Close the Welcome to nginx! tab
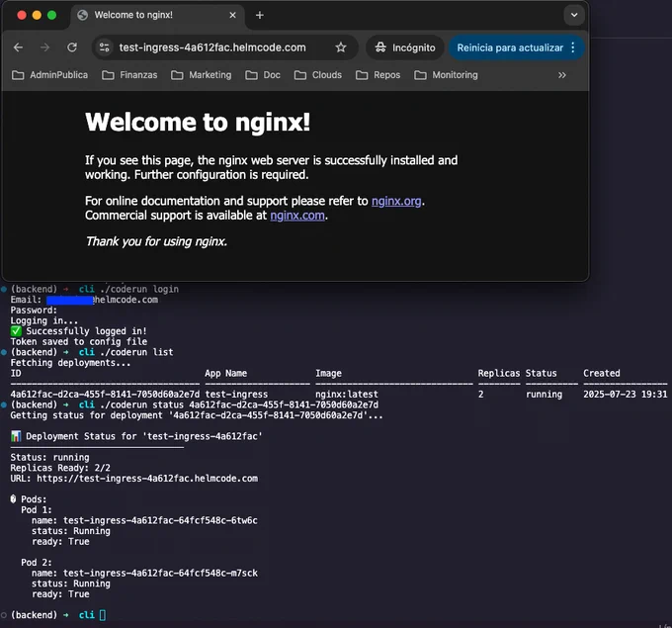 point(232,15)
